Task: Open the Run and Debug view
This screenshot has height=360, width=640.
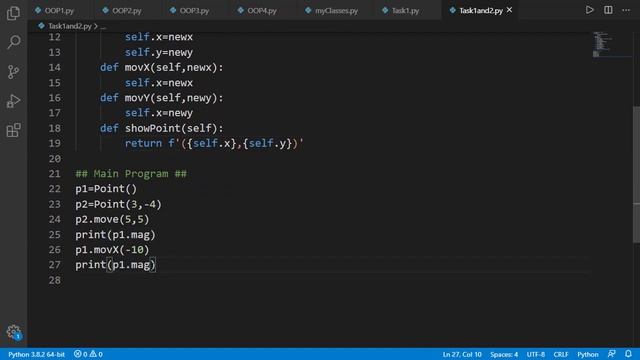Action: (x=13, y=101)
